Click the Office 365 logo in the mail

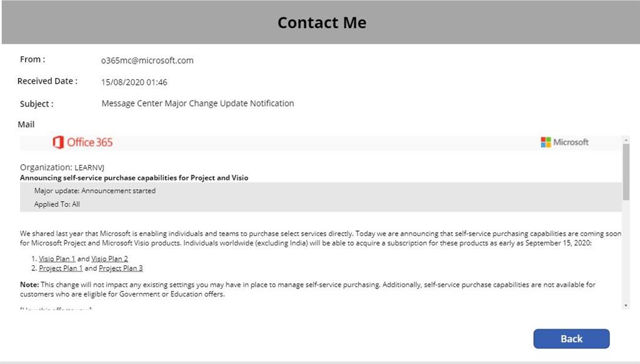pyautogui.click(x=83, y=142)
